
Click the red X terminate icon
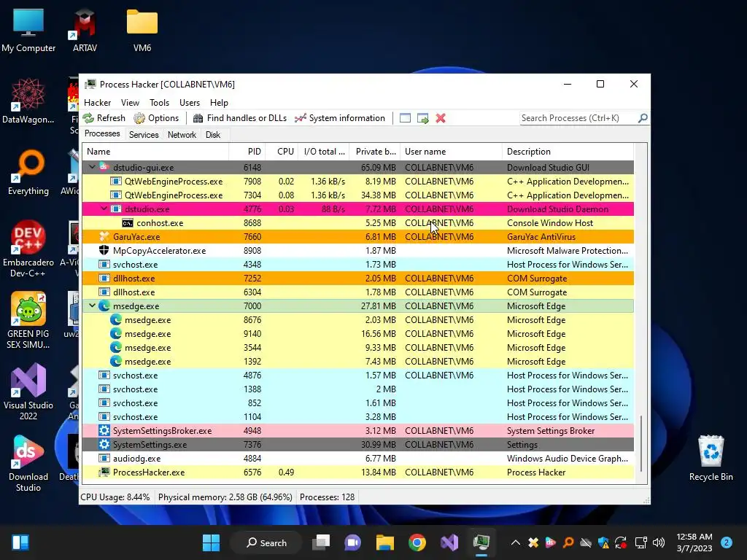[441, 118]
